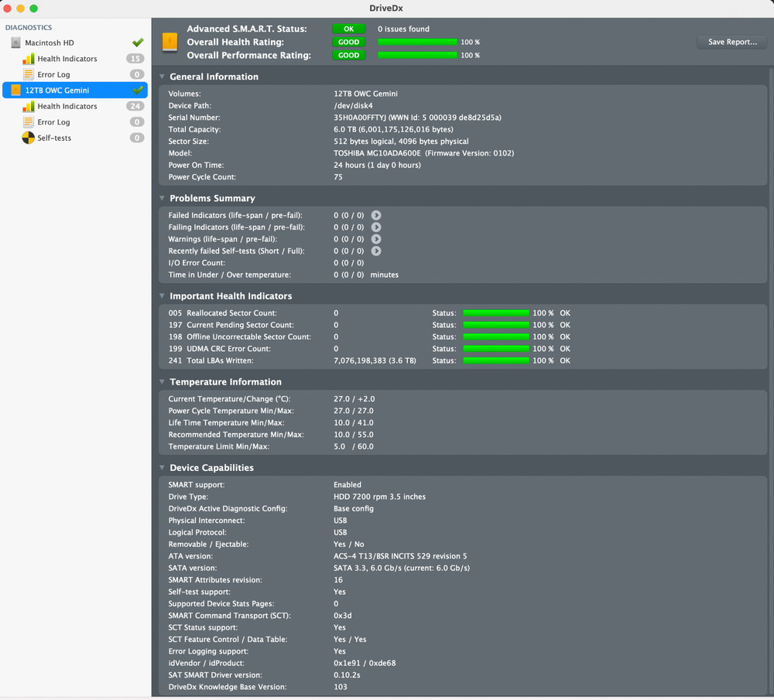Click GOOD badge for Overall Health Rating

[x=348, y=42]
